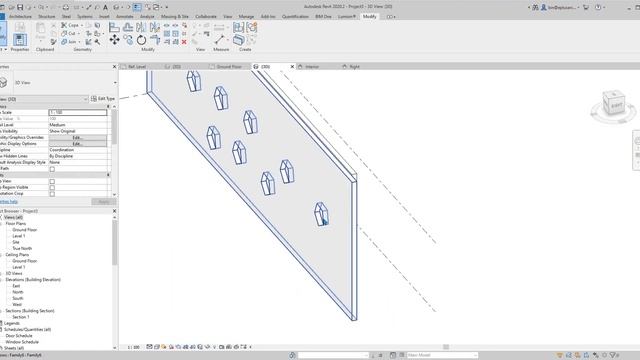Open the Structure ribbon tab

(x=47, y=16)
